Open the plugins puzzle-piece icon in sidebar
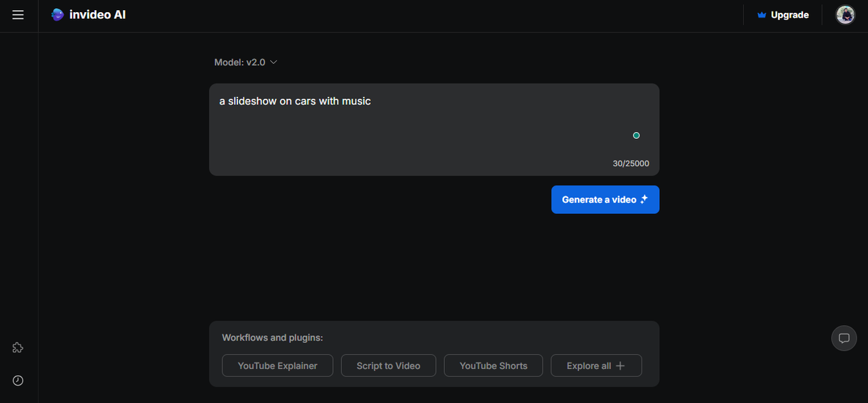868x403 pixels. 18,347
